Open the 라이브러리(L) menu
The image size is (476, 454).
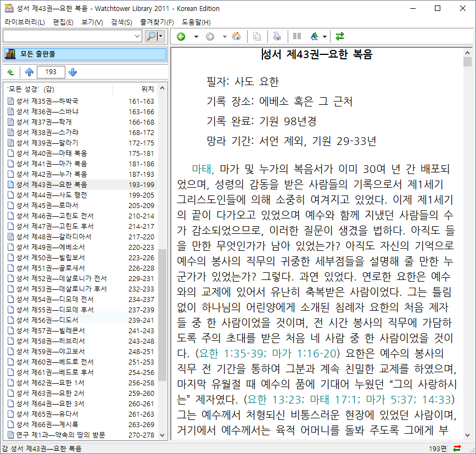pos(25,22)
